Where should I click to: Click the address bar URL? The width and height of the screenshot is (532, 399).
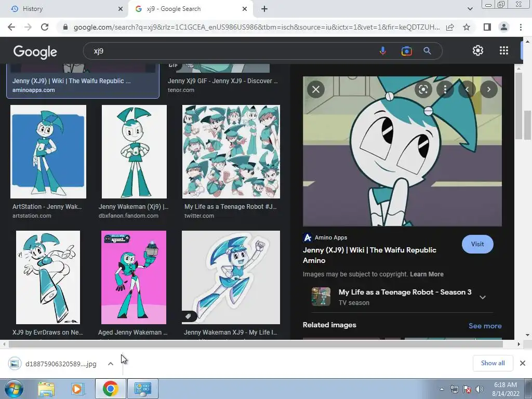tap(257, 27)
